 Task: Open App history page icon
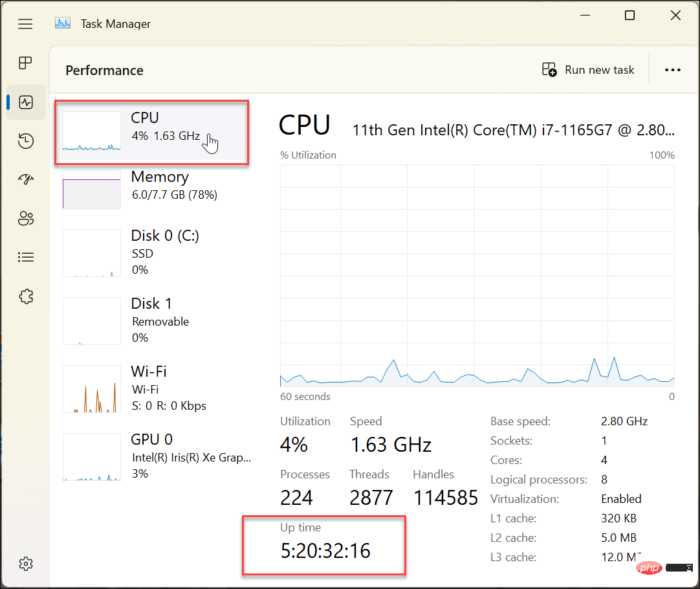coord(26,141)
